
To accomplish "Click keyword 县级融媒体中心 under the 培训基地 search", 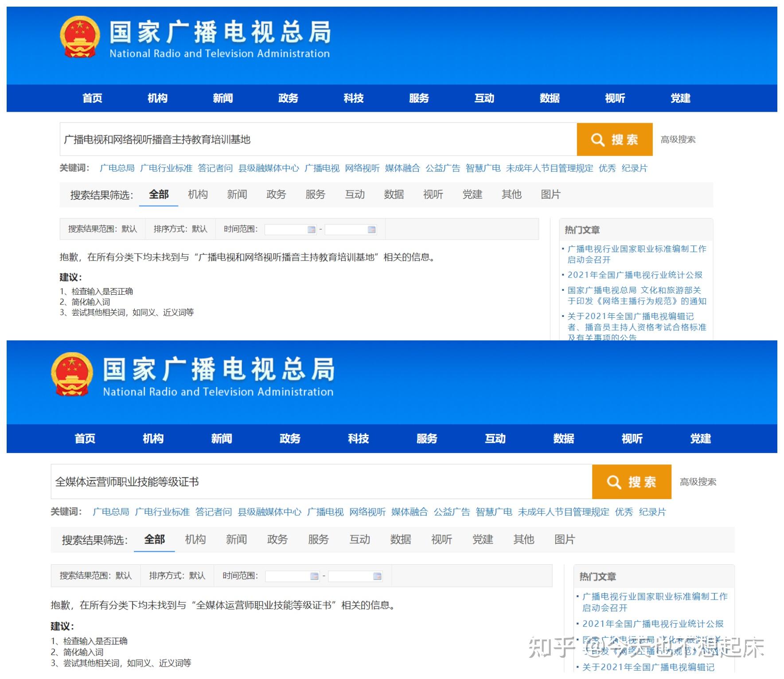I will tap(269, 168).
